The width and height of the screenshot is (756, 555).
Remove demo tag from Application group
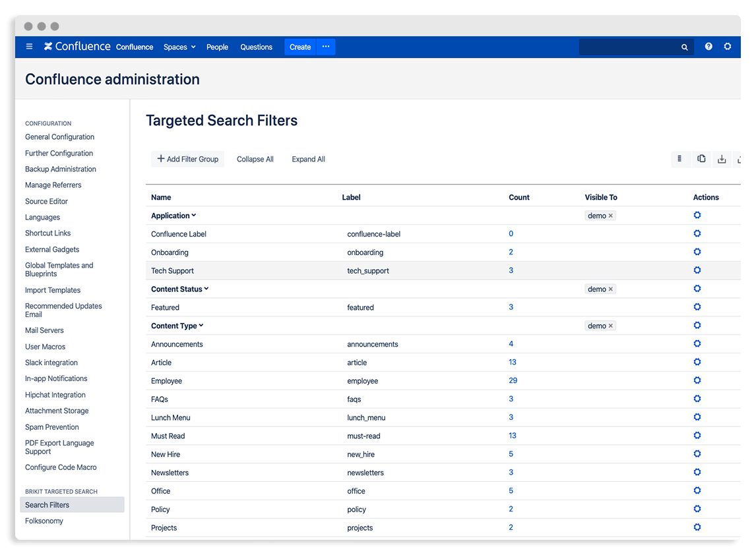[611, 216]
